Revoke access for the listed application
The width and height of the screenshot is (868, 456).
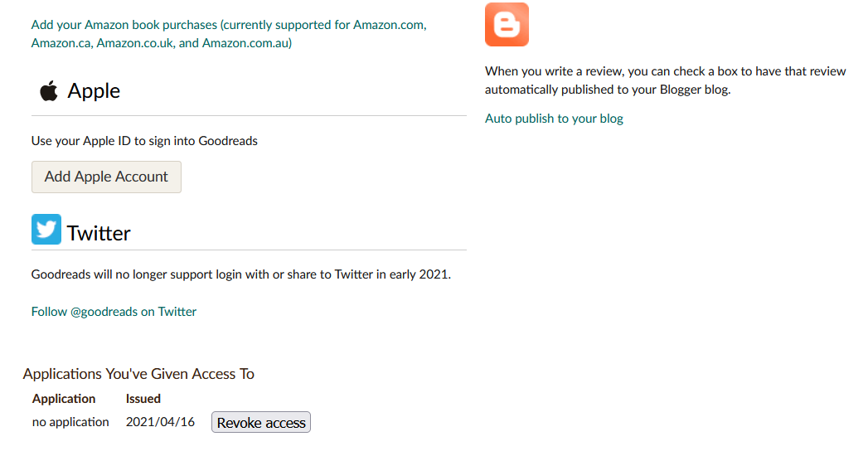coord(261,422)
